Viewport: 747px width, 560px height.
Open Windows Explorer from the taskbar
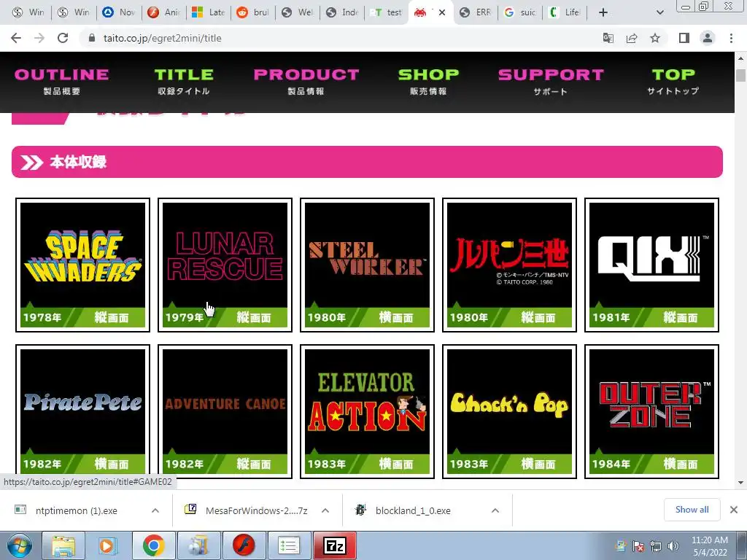[63, 545]
